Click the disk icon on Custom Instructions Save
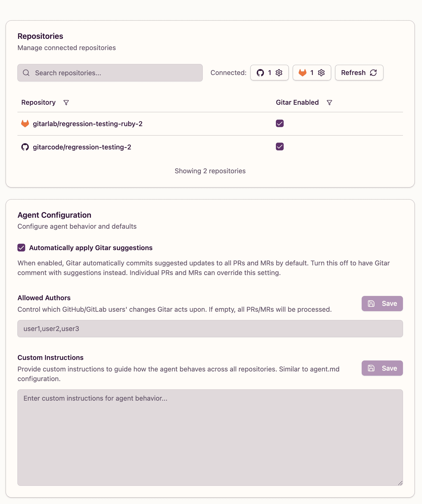Screen dimensions: 422x504 click(371, 368)
